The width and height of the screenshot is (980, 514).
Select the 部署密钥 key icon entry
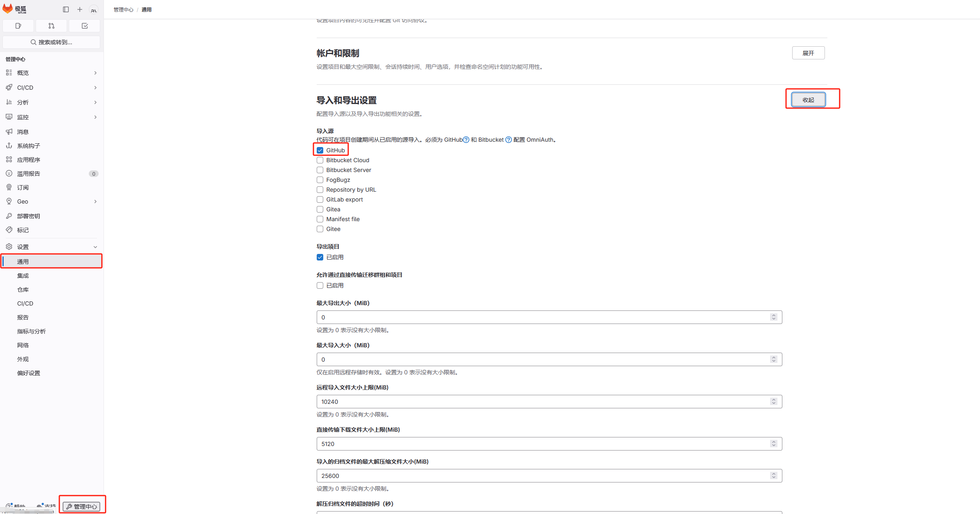(29, 216)
